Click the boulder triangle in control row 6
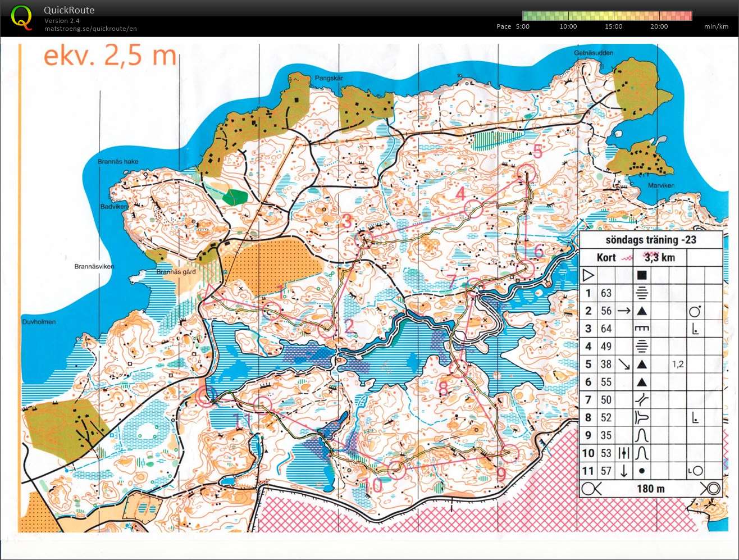 pyautogui.click(x=641, y=383)
